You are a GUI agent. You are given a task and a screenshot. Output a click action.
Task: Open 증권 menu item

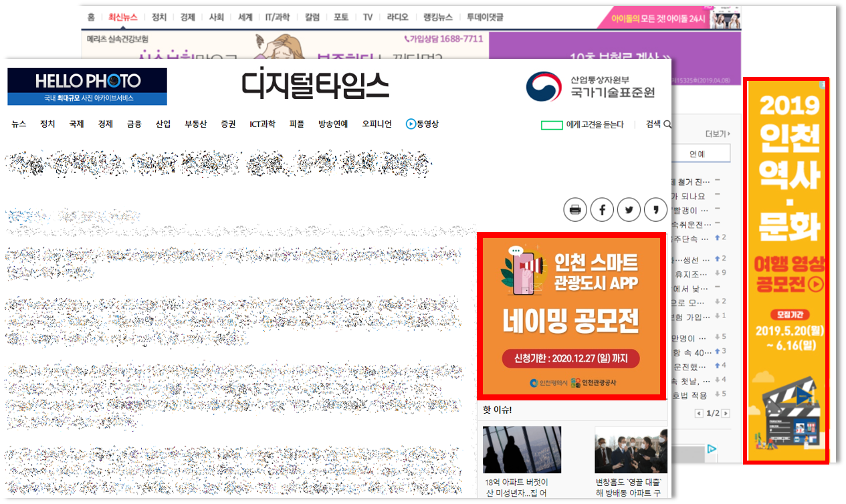click(229, 124)
